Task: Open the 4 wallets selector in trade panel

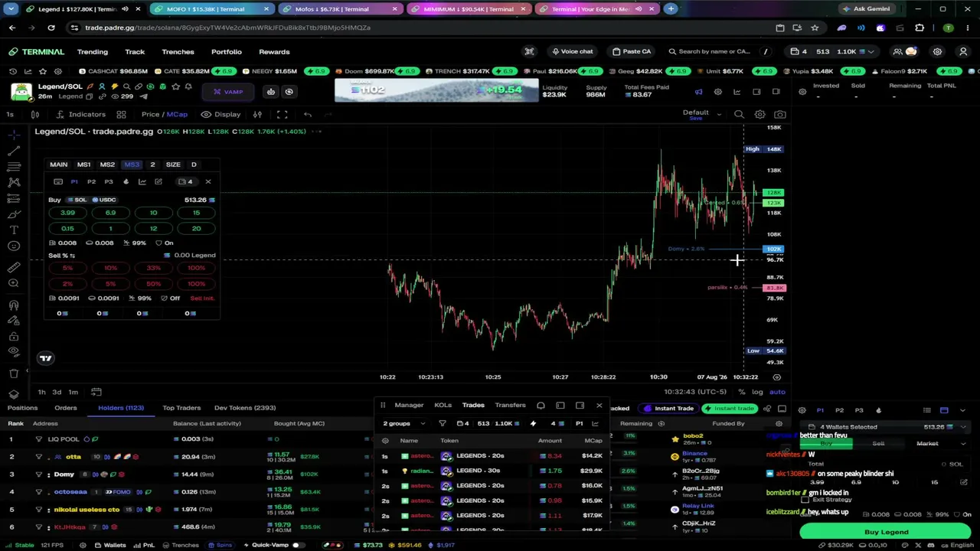Action: pyautogui.click(x=185, y=181)
